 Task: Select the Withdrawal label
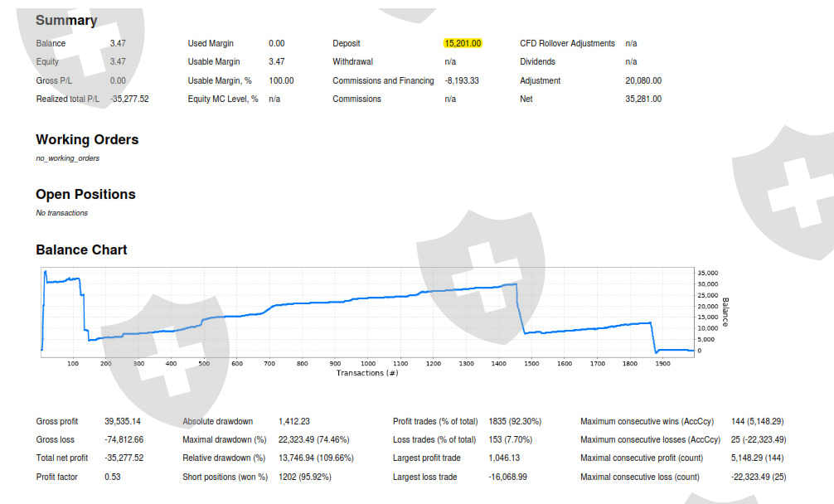tap(352, 61)
